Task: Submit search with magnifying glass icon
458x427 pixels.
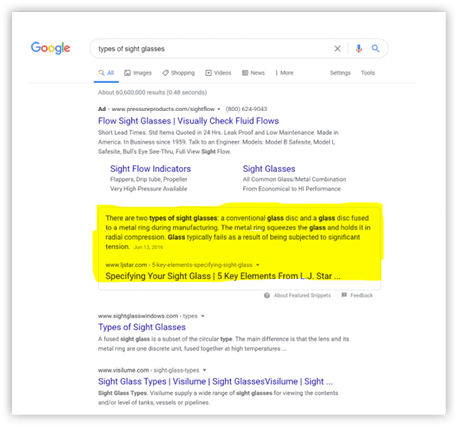Action: coord(375,49)
